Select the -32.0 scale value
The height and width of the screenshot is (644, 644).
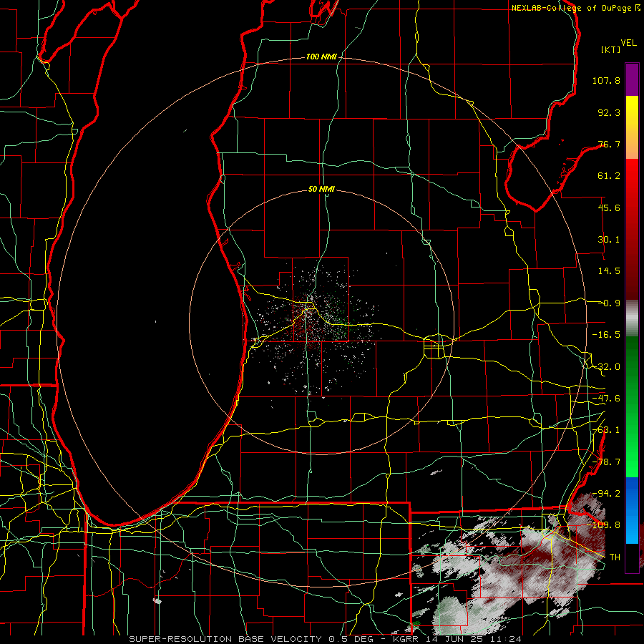pos(606,367)
